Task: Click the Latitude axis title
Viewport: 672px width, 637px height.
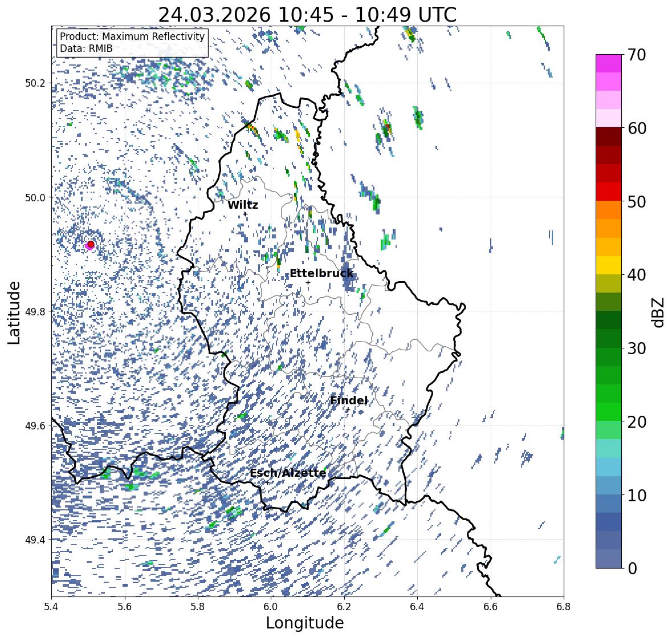Action: pyautogui.click(x=14, y=313)
